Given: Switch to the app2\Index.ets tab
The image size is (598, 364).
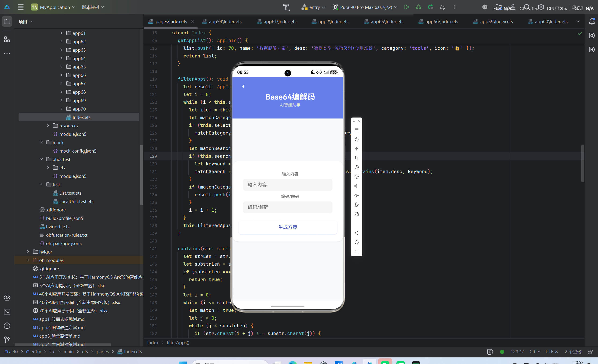Looking at the screenshot, I should (x=330, y=21).
